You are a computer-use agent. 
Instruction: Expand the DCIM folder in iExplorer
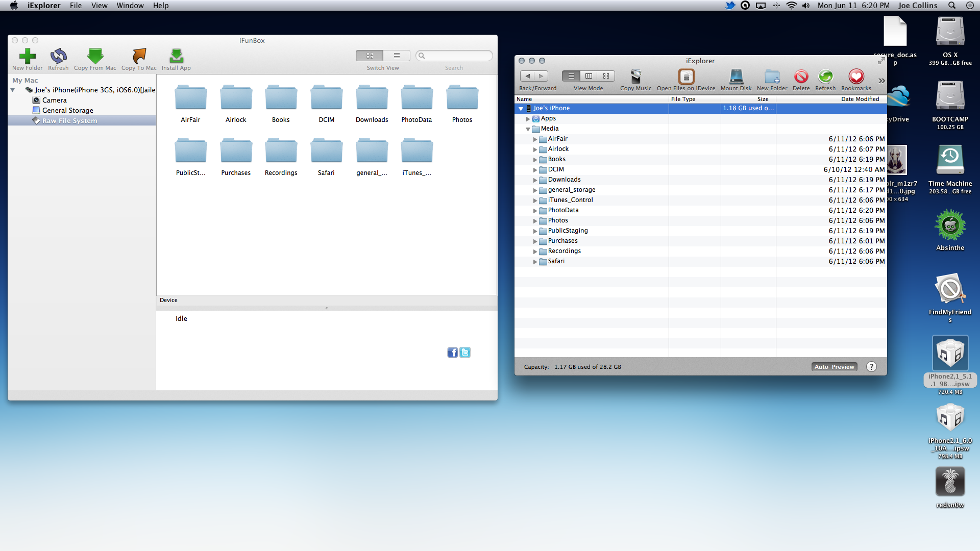[535, 170]
